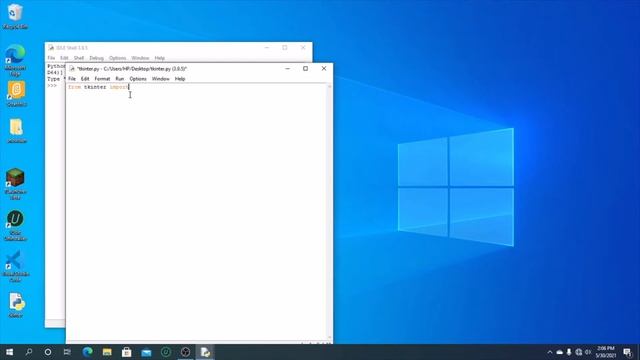Open Cortana from the taskbar

click(x=48, y=352)
